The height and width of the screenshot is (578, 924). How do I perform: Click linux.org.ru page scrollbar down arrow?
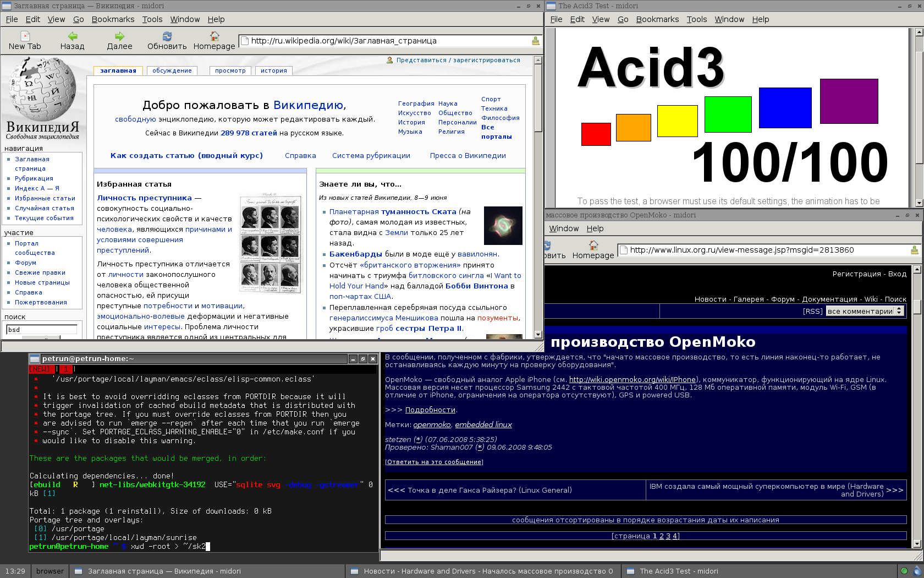[x=917, y=544]
